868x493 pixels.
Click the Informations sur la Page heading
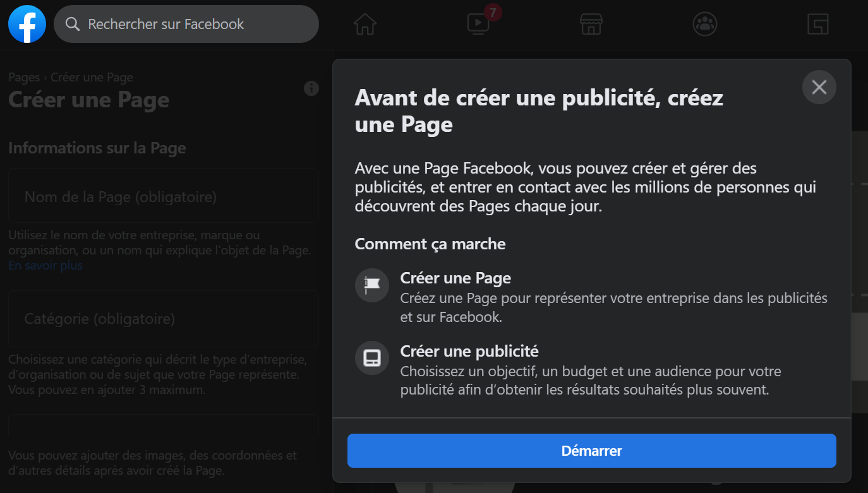click(97, 148)
